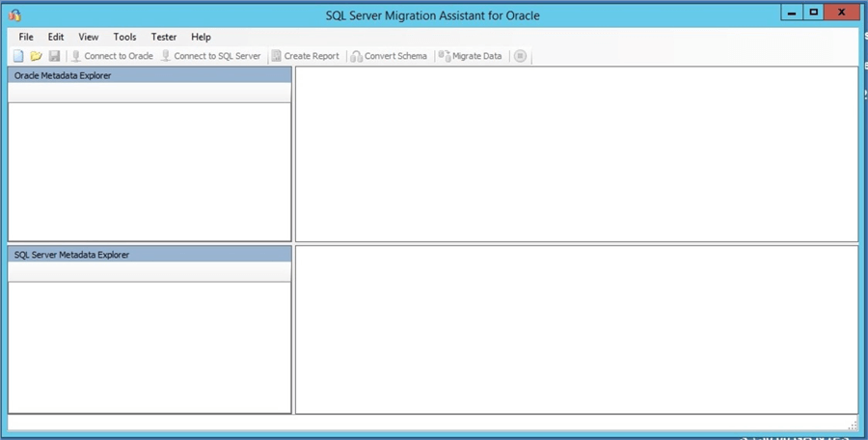
Task: Maximize the SSMA window
Action: point(813,13)
